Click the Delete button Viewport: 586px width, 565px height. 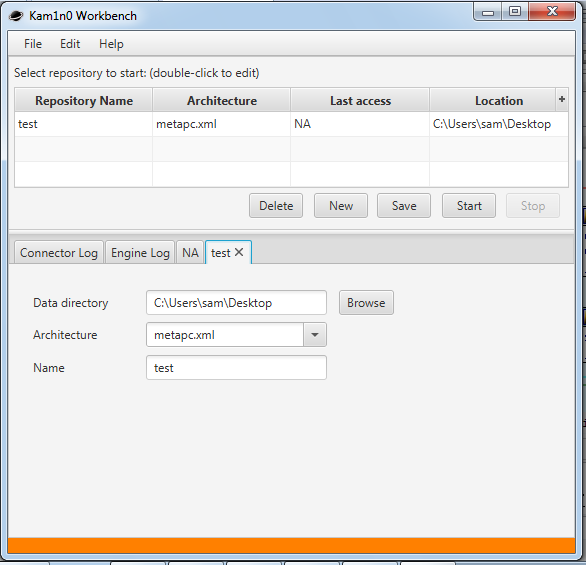pyautogui.click(x=276, y=206)
